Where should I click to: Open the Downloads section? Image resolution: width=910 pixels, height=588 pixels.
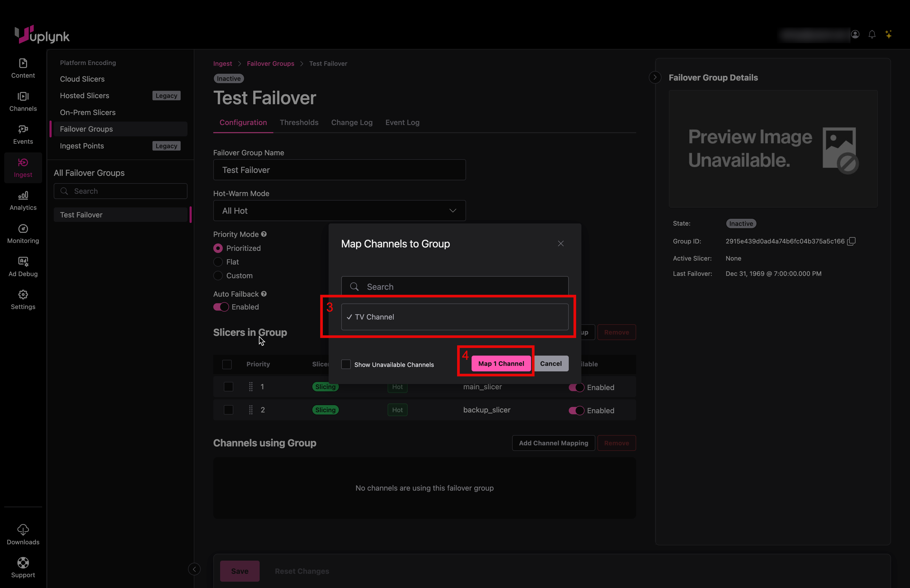coord(23,534)
